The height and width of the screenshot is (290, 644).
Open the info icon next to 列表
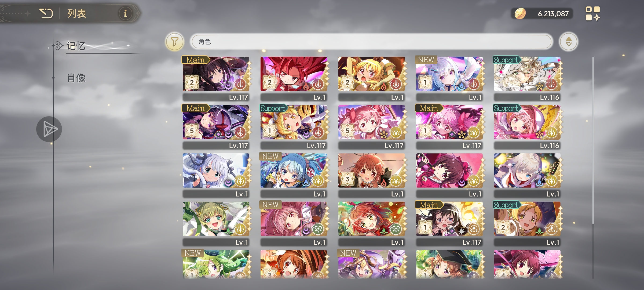tap(125, 13)
